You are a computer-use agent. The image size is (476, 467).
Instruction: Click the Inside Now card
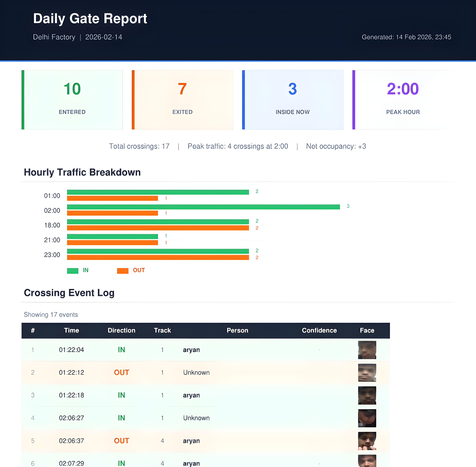coord(293,100)
